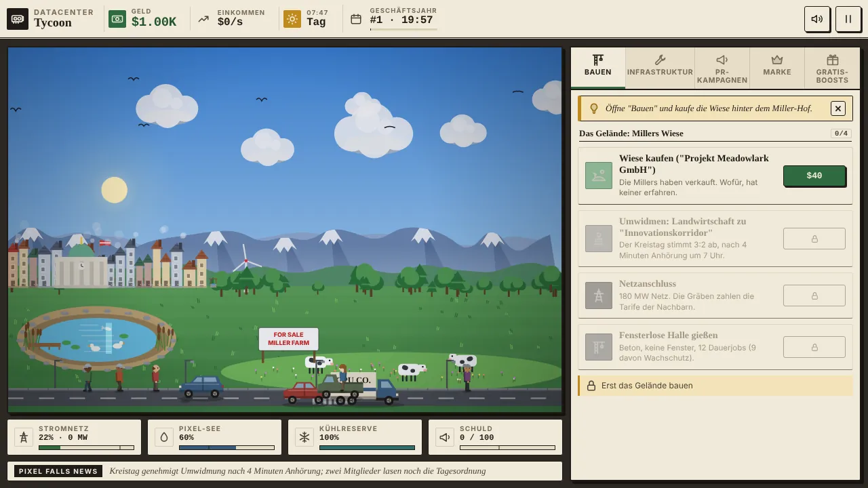Switch to the Marke tab
The width and height of the screenshot is (868, 488).
[777, 67]
